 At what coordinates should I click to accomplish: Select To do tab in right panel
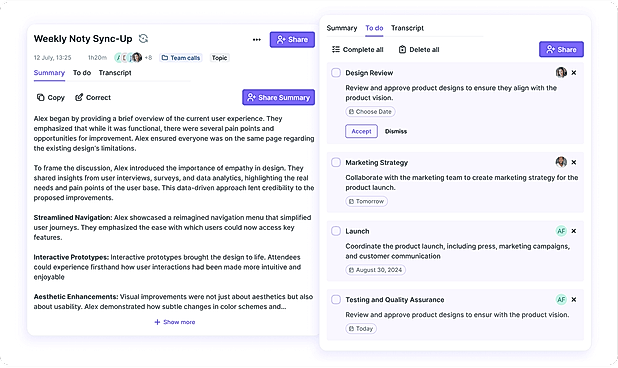[x=374, y=28]
